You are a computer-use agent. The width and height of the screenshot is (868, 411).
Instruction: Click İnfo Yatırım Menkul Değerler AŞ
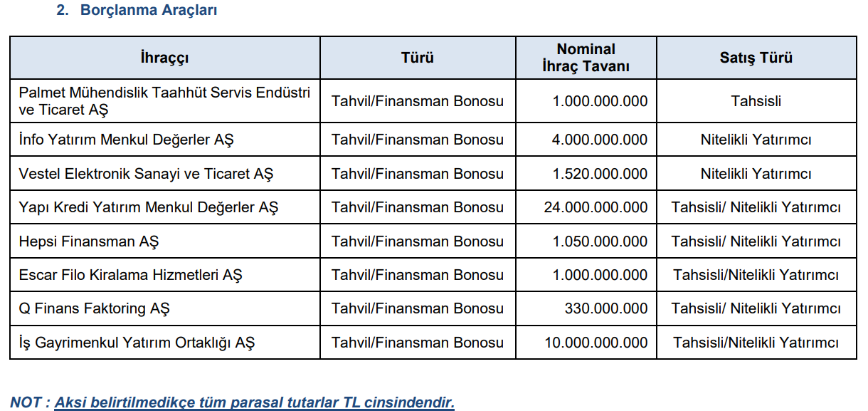(126, 140)
